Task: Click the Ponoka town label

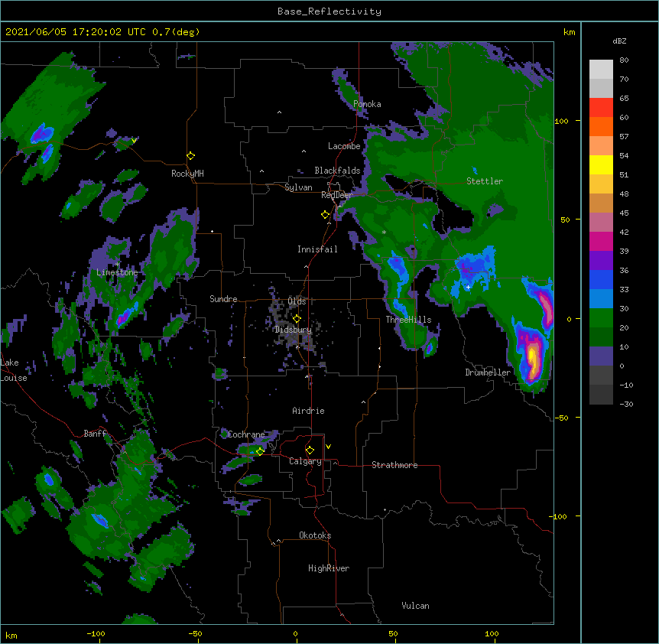Action: coord(367,104)
